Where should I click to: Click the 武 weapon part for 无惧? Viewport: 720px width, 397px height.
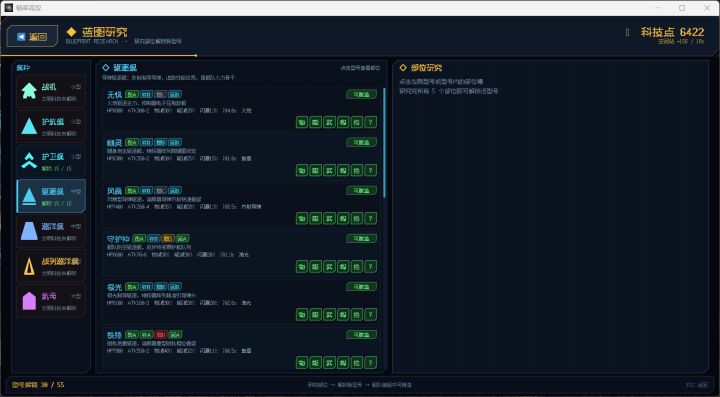click(x=329, y=122)
